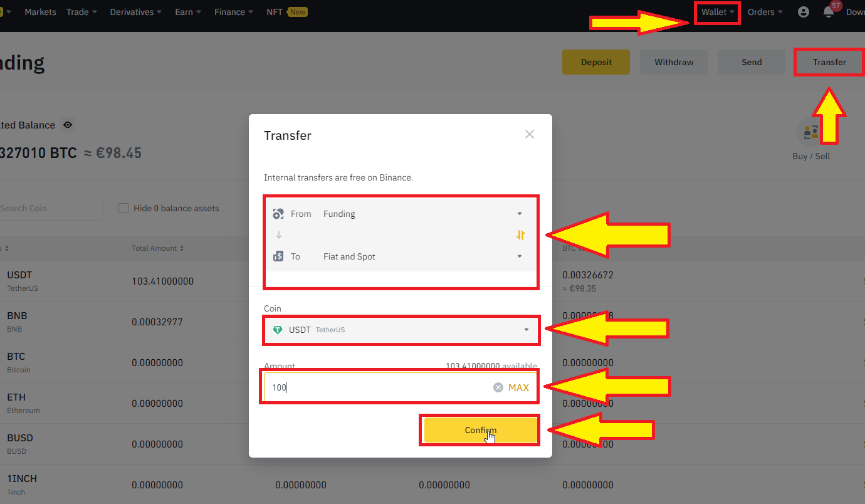
Task: Open the Coin USDT dropdown
Action: [401, 330]
